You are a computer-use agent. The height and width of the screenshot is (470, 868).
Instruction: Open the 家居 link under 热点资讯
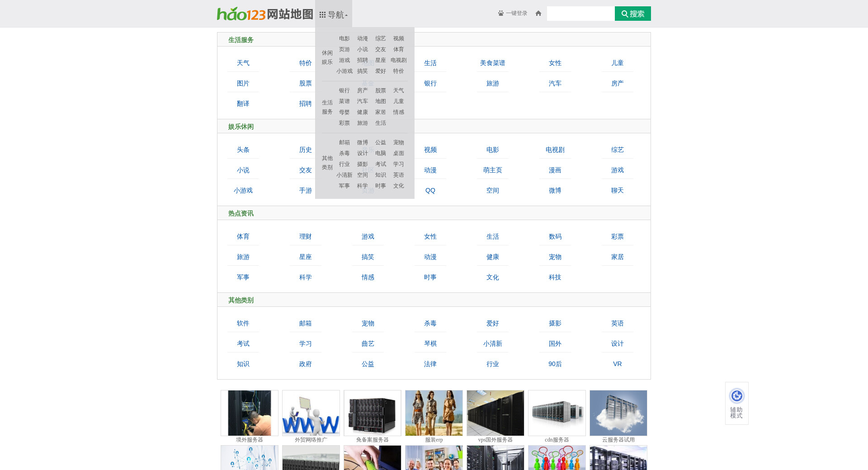click(x=618, y=257)
